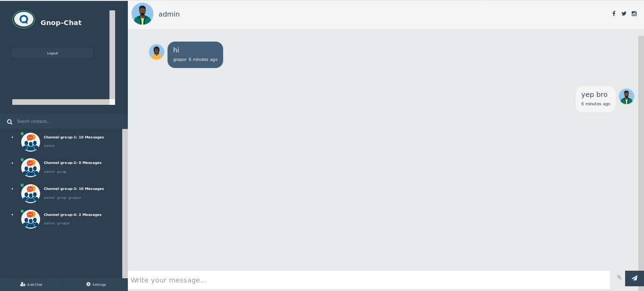Viewport: 644px width, 291px height.
Task: Click the Facebook icon in header
Action: [614, 14]
